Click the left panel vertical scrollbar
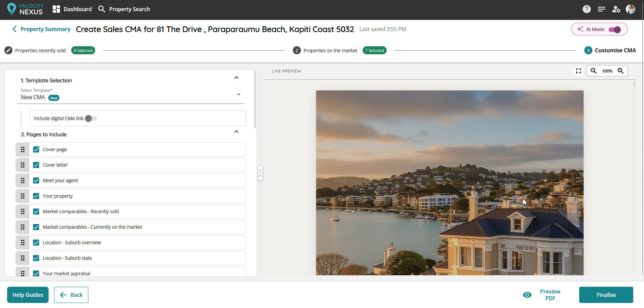This screenshot has width=644, height=308. (x=255, y=100)
